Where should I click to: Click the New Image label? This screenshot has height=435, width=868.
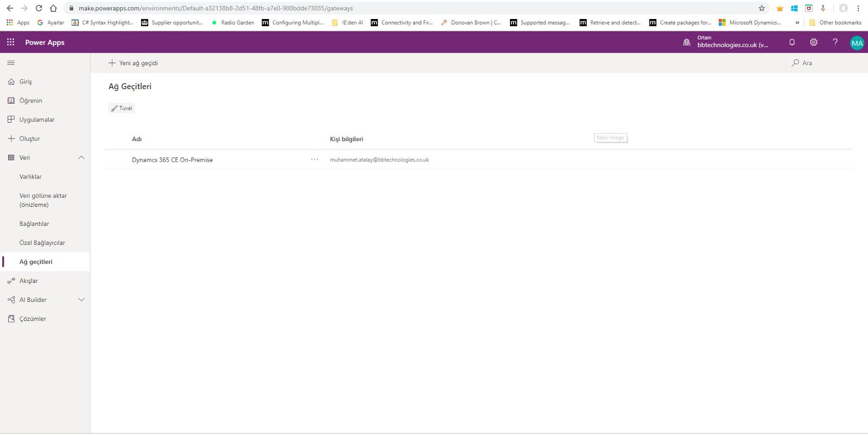(610, 138)
